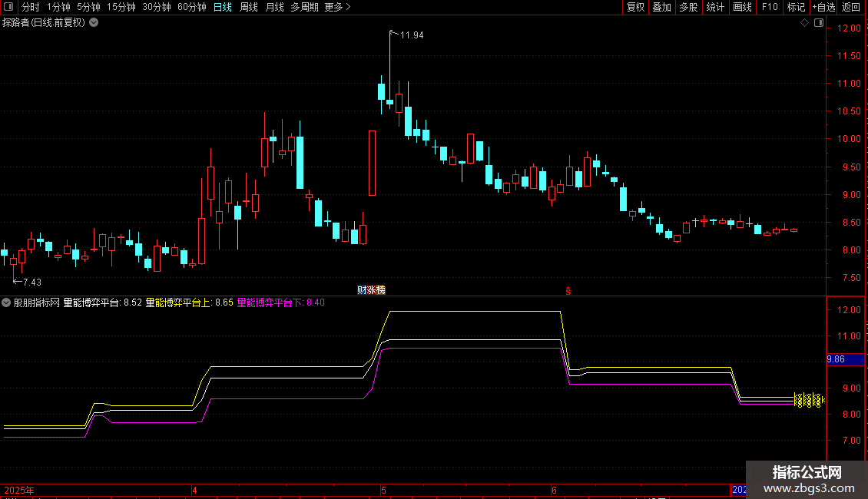This screenshot has height=499, width=868.
Task: Select the 60分钟 period
Action: click(192, 7)
